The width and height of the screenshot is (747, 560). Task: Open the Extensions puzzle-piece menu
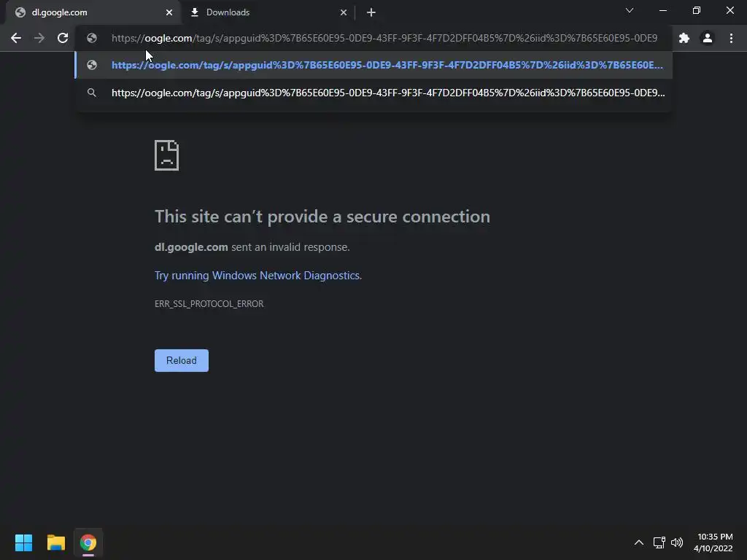[x=684, y=38]
